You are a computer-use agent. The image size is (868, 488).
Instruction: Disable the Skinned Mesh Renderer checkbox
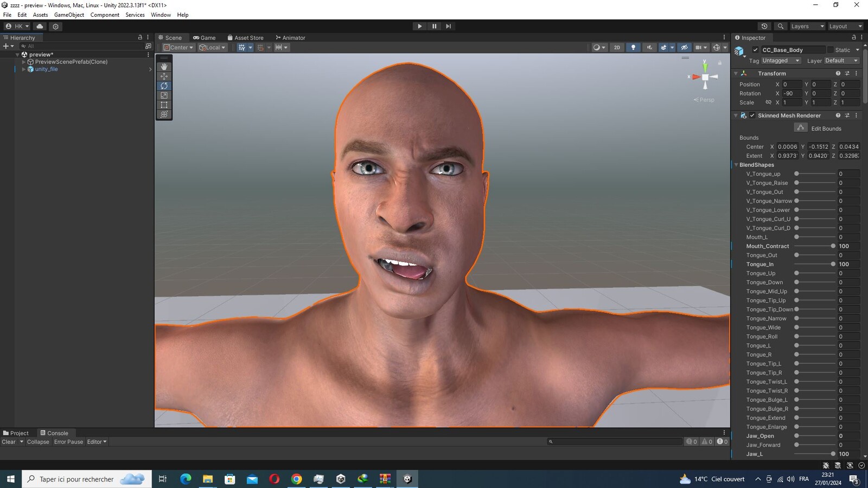[x=752, y=115]
